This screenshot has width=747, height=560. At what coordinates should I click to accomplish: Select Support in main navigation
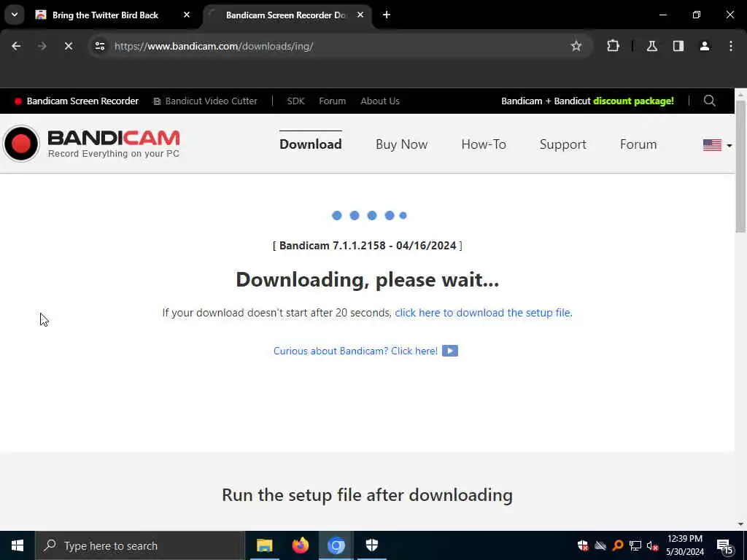[x=562, y=144]
